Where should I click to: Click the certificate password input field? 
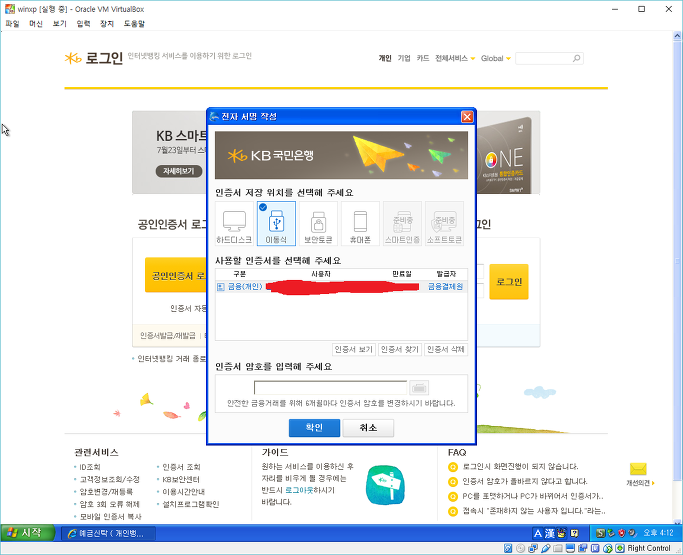click(x=330, y=388)
